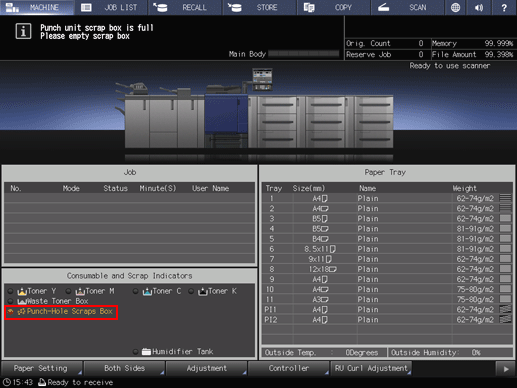Click the touch panel on machine image

click(x=262, y=79)
